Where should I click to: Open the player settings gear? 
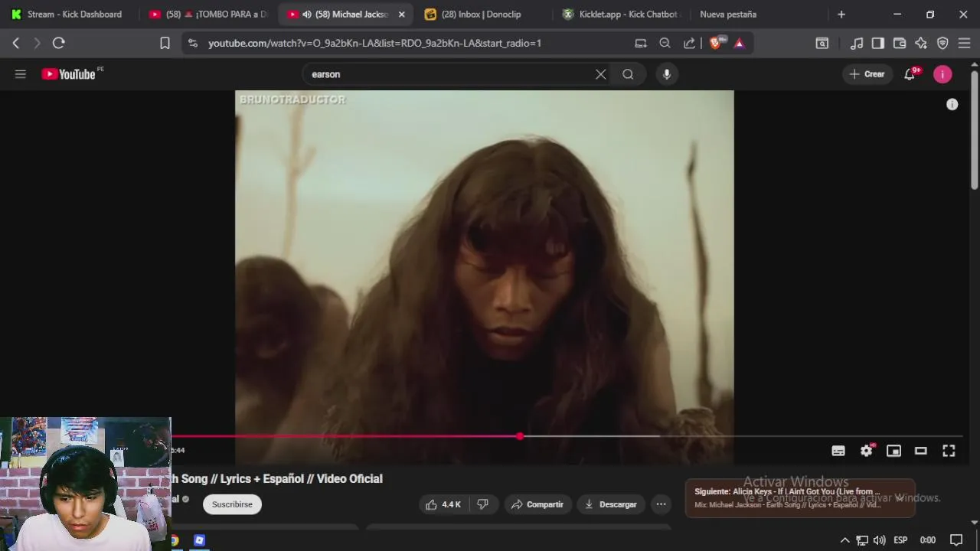(866, 451)
